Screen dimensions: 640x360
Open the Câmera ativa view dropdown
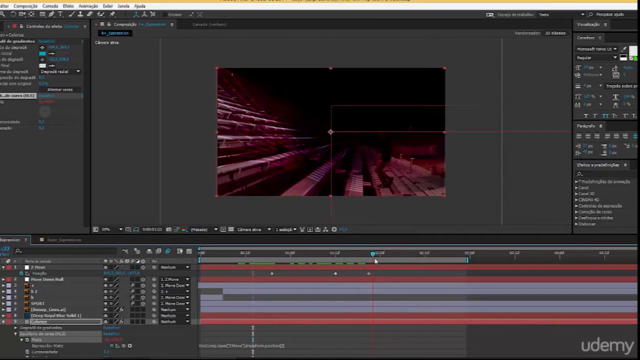pyautogui.click(x=253, y=229)
